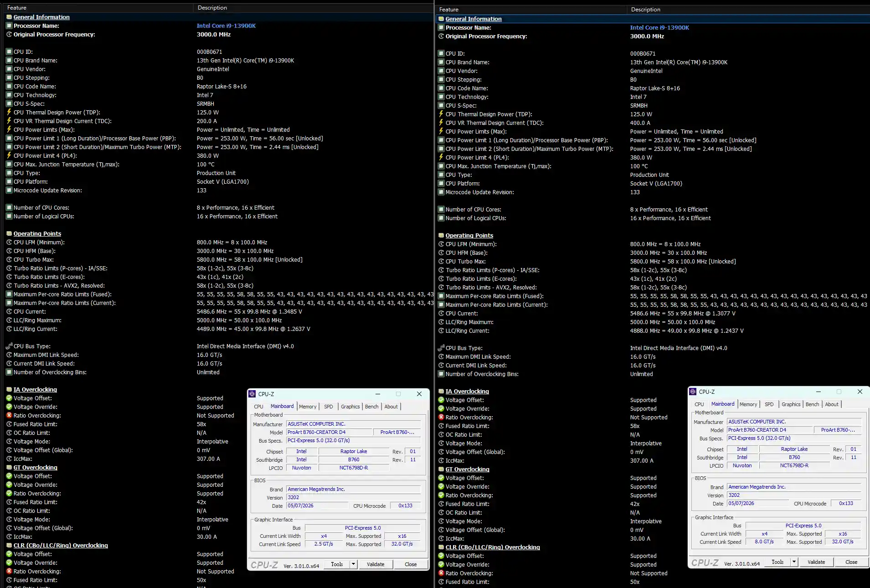Click the green check icon beside left IA Voltage Offset
Viewport: 870px width, 588px height.
coord(9,398)
